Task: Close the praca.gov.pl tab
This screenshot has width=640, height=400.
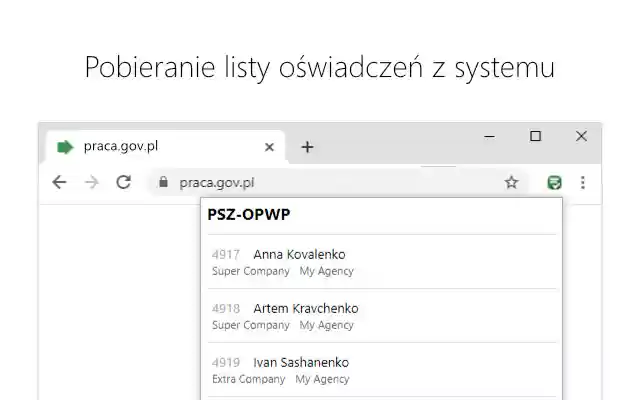Action: tap(269, 147)
